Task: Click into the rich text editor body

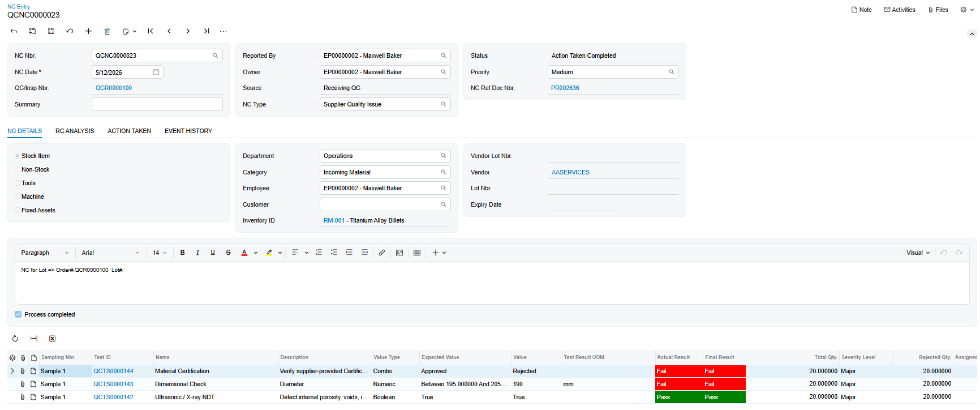Action: [x=492, y=283]
